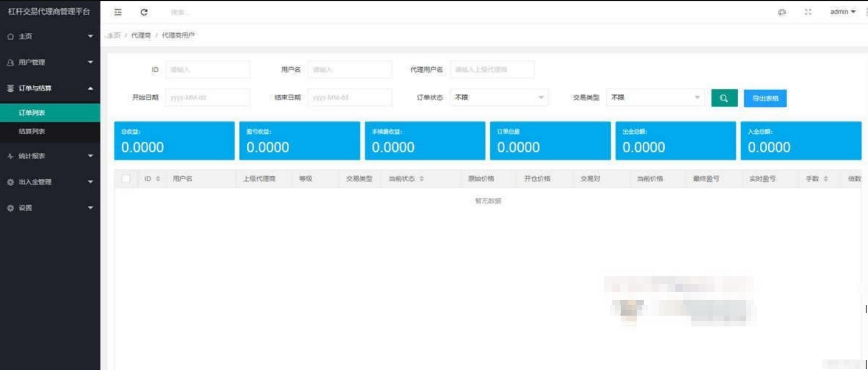Screen dimensions: 868x370
Task: Open the 主页 sidebar item
Action: pos(50,36)
